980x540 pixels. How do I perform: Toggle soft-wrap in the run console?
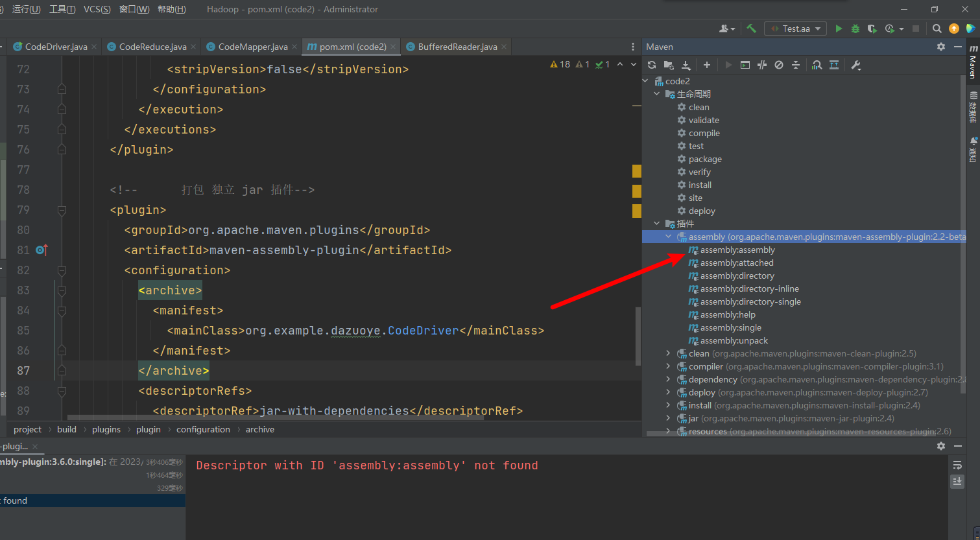[957, 465]
